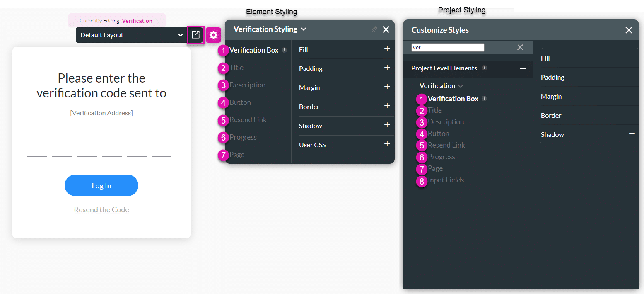Close the Customize Styles panel
Viewport: 644px width, 294px height.
pyautogui.click(x=629, y=30)
